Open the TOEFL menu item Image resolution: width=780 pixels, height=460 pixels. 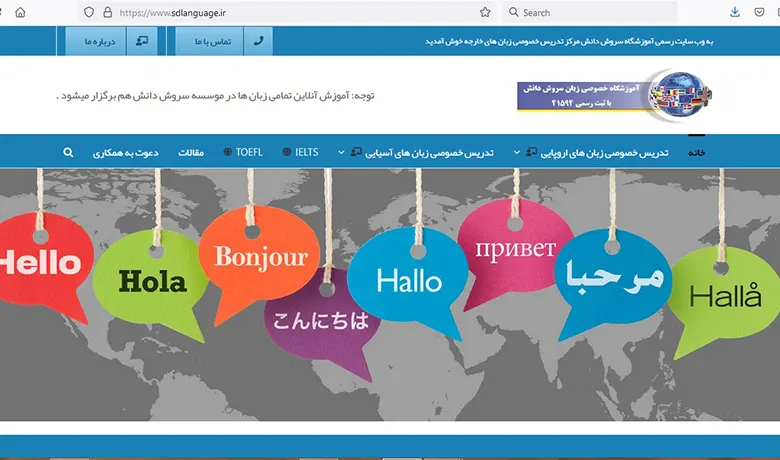[x=249, y=152]
